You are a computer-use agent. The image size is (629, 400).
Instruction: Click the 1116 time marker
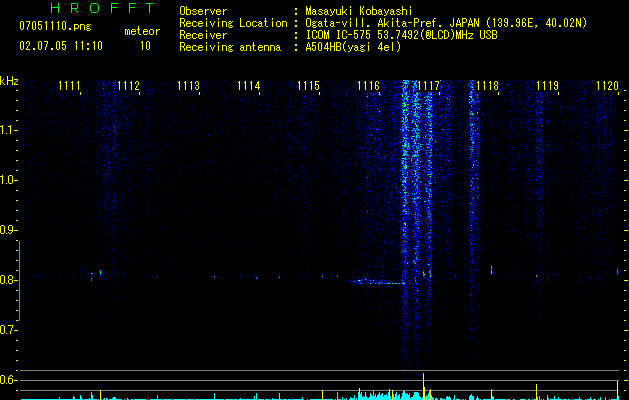pos(368,86)
